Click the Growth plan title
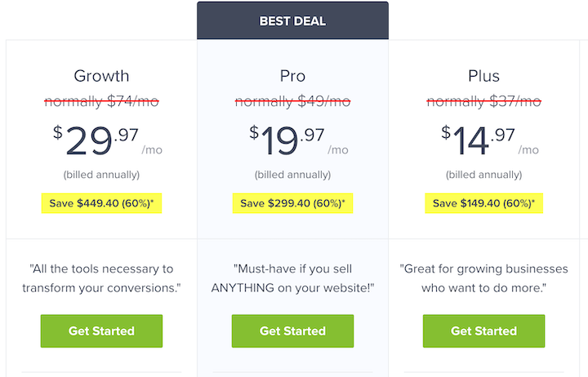 click(x=101, y=76)
